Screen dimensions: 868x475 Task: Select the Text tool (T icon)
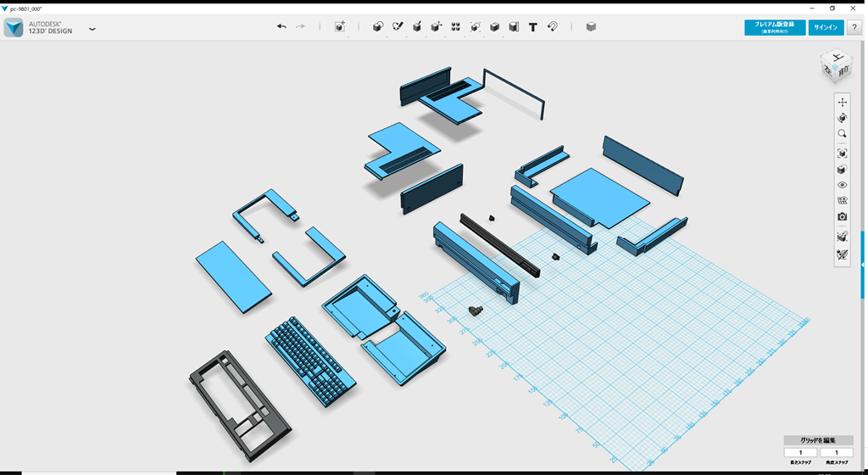[x=533, y=27]
